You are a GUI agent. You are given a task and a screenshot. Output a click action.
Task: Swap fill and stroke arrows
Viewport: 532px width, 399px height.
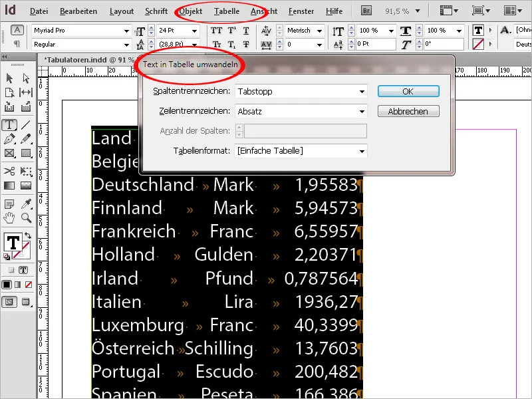tap(28, 235)
